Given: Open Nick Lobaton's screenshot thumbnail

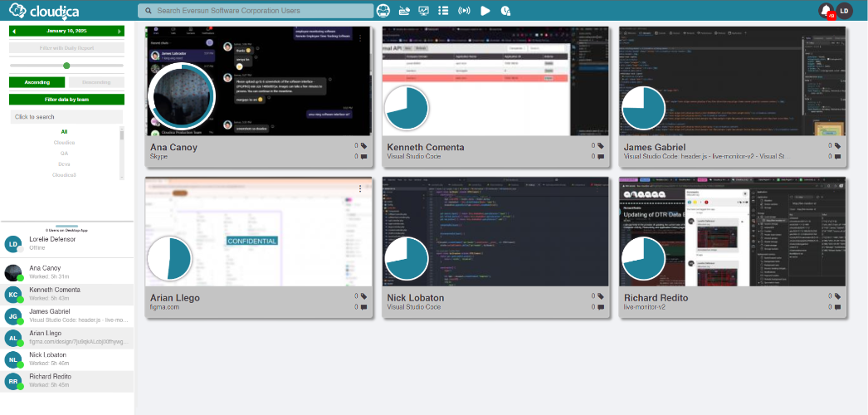Looking at the screenshot, I should pyautogui.click(x=495, y=232).
